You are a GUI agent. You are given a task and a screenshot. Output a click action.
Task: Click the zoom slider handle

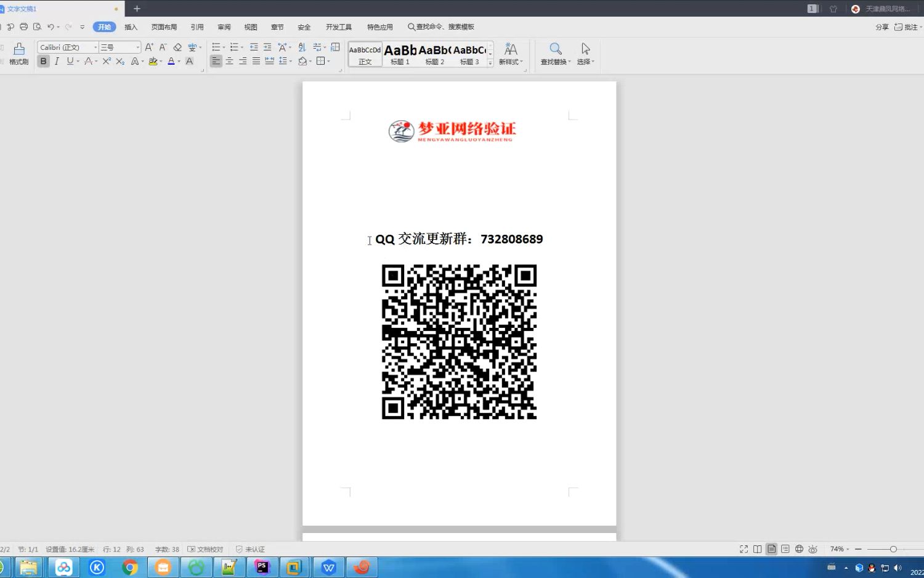893,549
